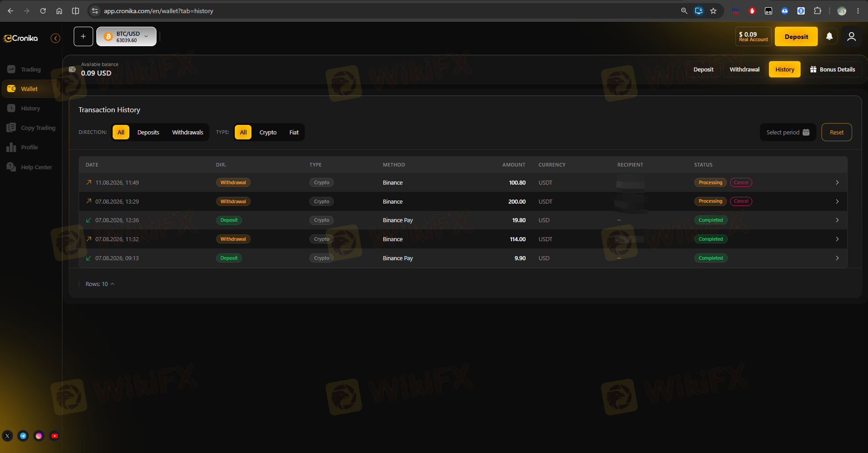
Task: Click the Cronika logo
Action: point(21,38)
